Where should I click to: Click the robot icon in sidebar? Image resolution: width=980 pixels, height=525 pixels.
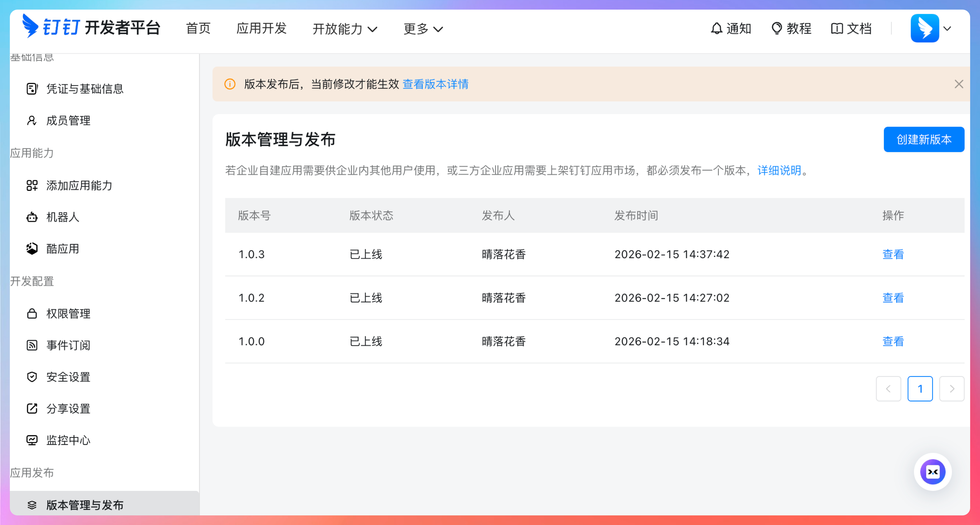32,217
